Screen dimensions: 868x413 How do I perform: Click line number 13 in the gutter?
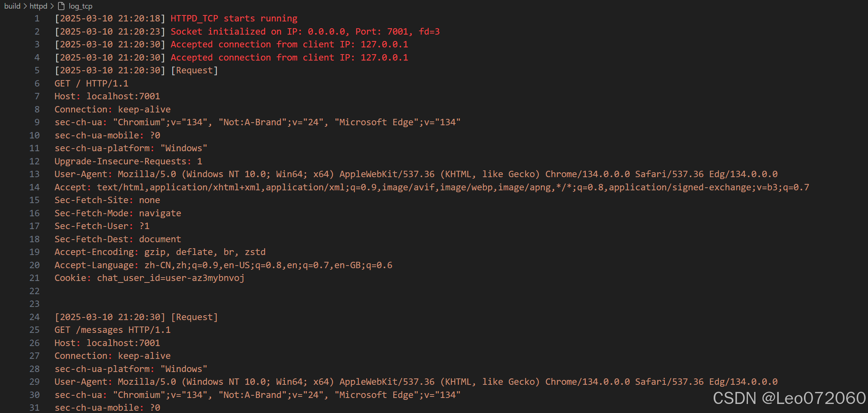pyautogui.click(x=34, y=174)
